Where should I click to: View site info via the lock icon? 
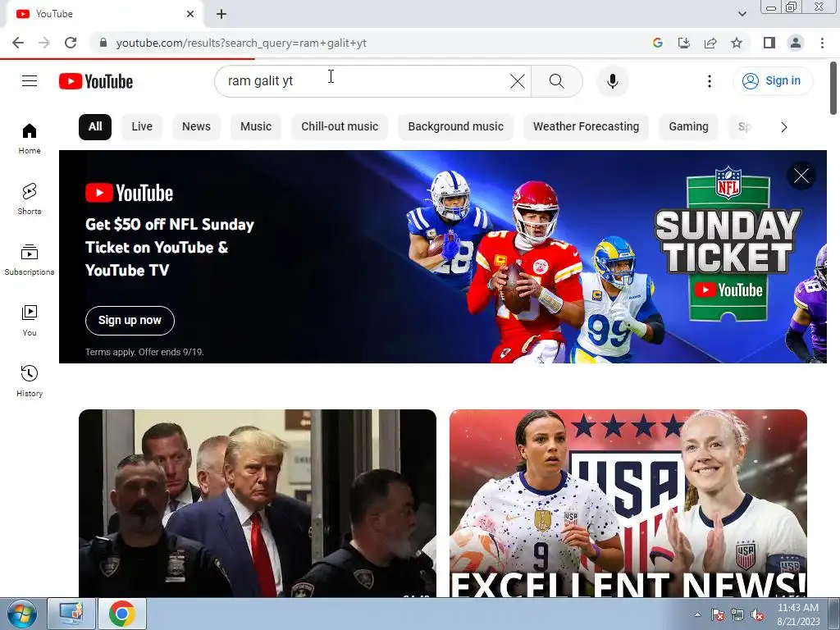point(103,43)
